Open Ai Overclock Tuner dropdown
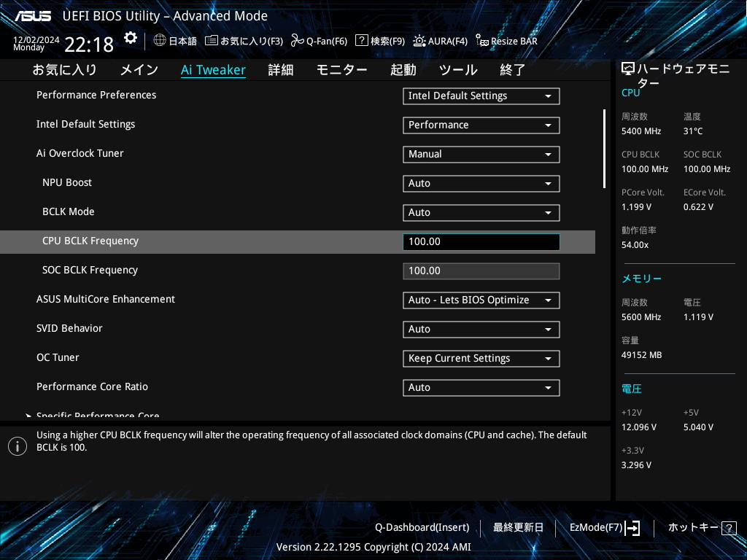 [481, 155]
